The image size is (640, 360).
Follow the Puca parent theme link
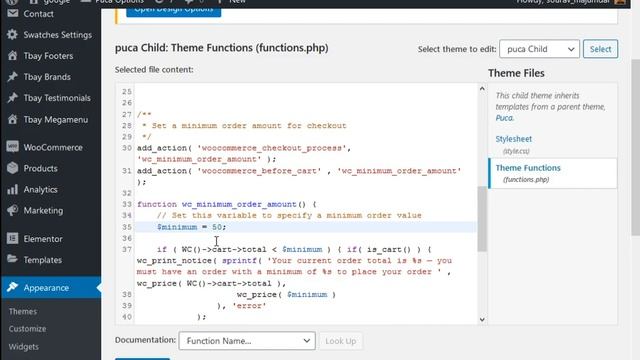click(504, 118)
